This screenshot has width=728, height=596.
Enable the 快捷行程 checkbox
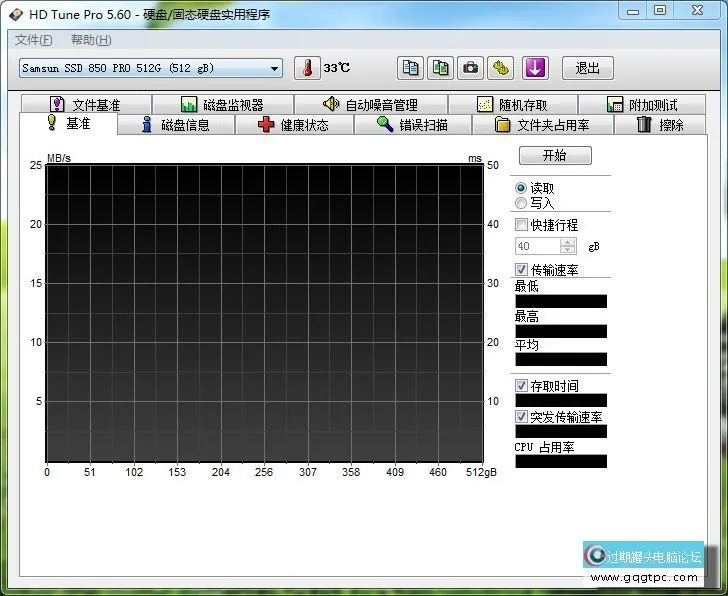click(x=521, y=225)
